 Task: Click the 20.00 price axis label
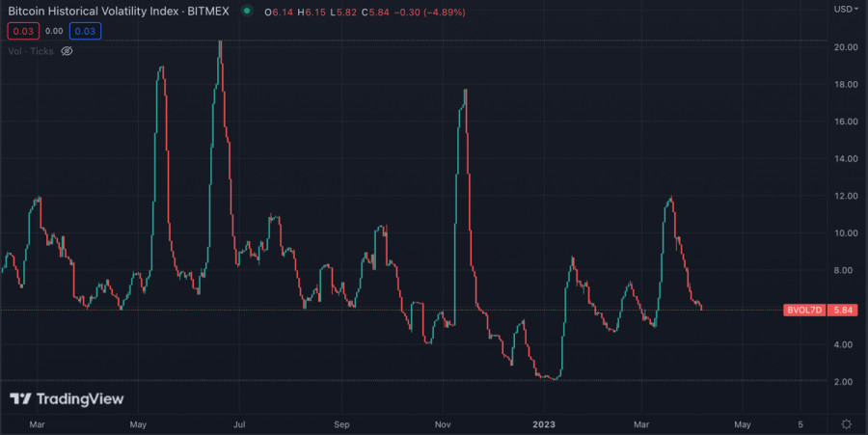pos(846,47)
